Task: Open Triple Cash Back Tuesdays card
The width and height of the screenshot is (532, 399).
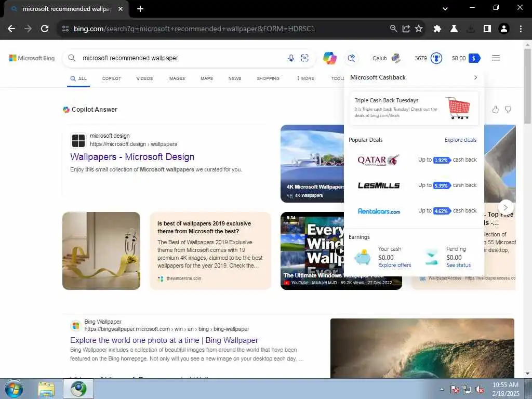Action: pyautogui.click(x=414, y=108)
